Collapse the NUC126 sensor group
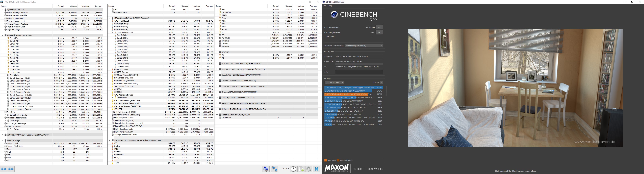 (217, 52)
